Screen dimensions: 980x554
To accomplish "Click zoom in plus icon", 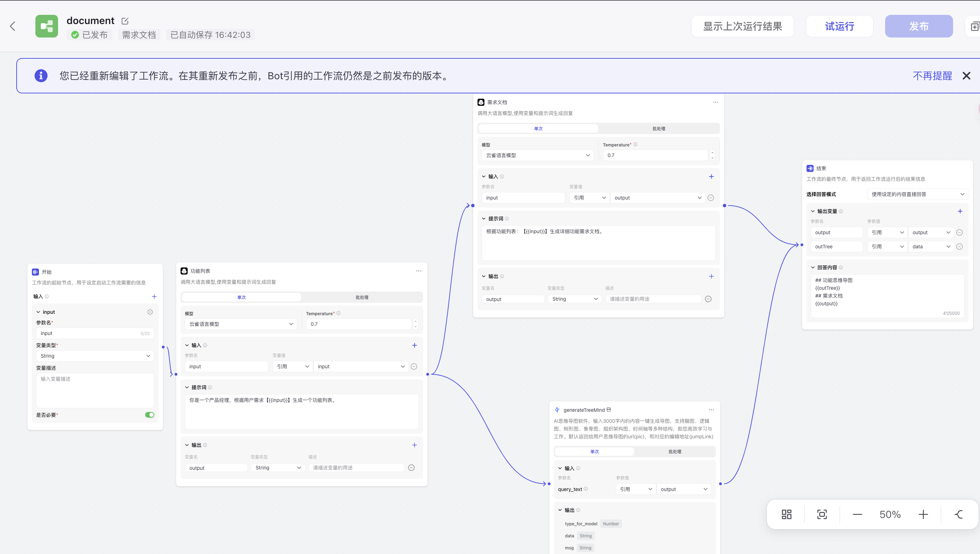I will click(923, 514).
